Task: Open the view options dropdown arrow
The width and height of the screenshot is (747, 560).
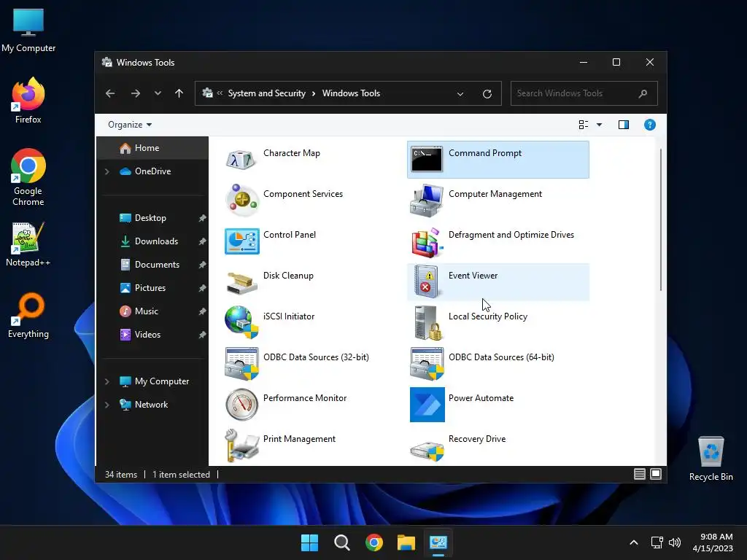Action: [600, 125]
